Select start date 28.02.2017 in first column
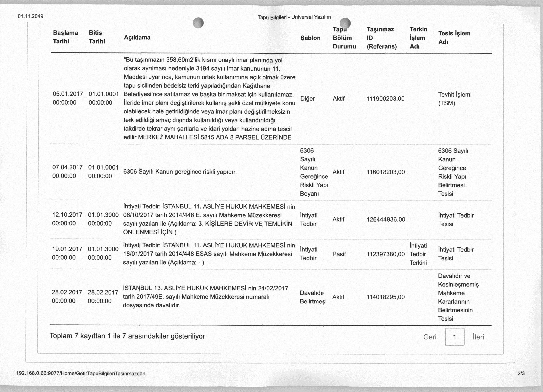The image size is (543, 392). (67, 296)
